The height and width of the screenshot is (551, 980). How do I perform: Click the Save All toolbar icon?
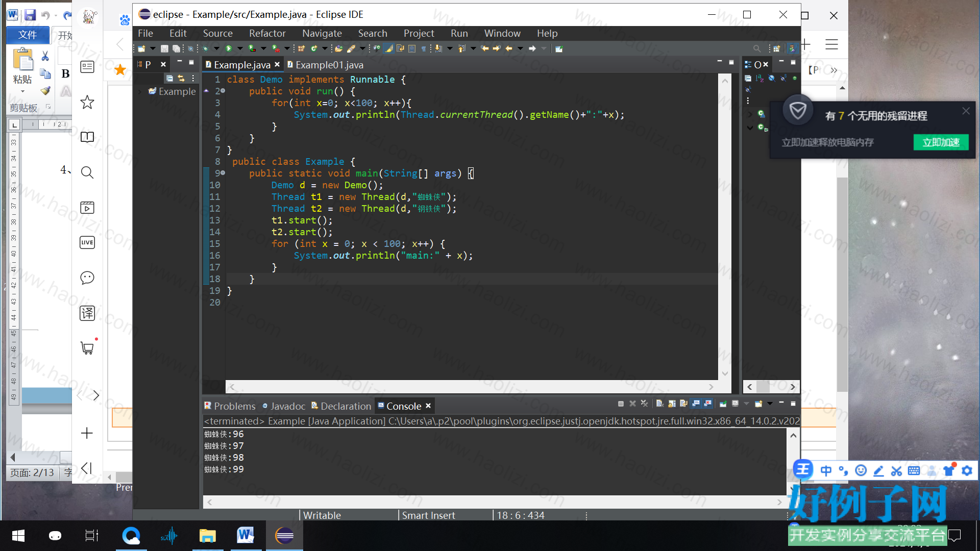176,48
